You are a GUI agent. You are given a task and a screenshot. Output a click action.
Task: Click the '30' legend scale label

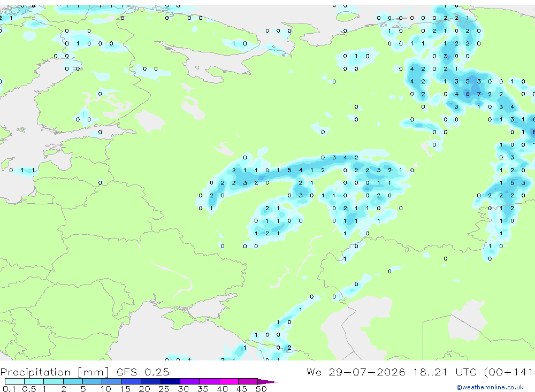[183, 389]
